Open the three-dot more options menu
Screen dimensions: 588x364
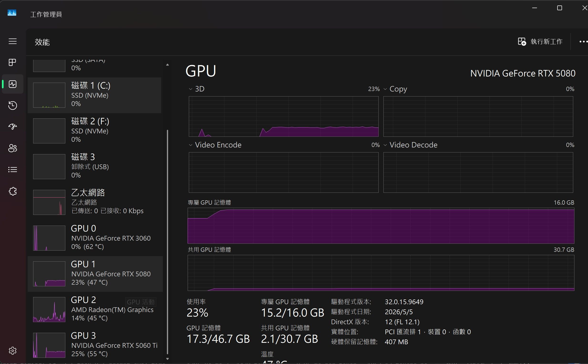tap(583, 42)
